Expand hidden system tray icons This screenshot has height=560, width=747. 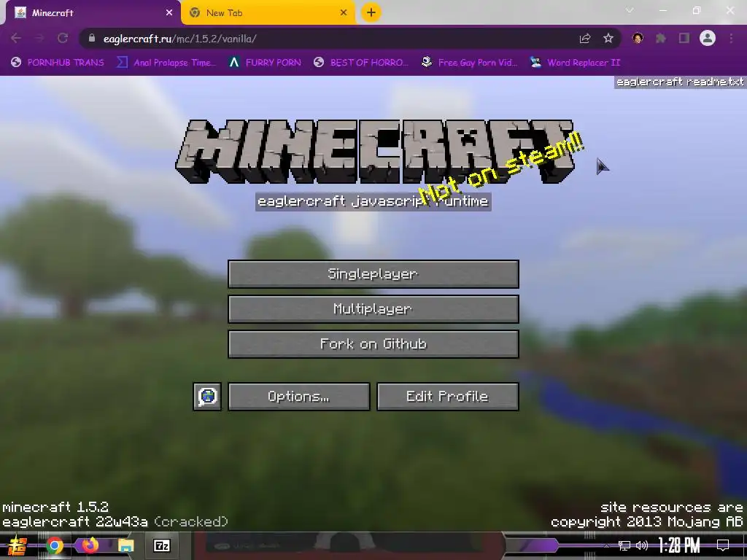(606, 545)
